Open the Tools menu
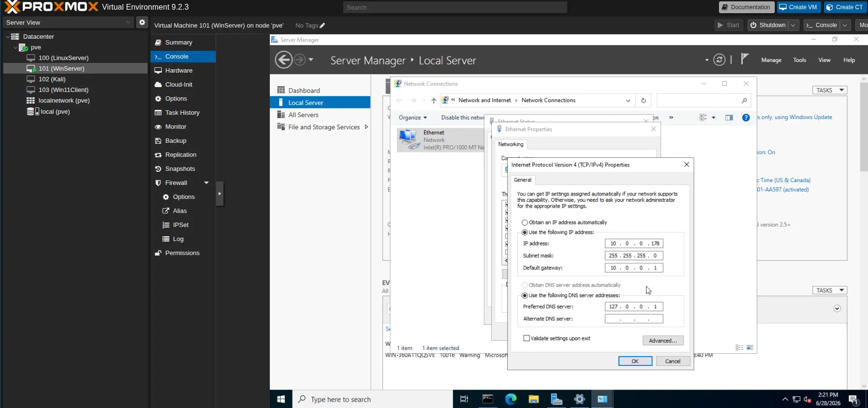 800,60
